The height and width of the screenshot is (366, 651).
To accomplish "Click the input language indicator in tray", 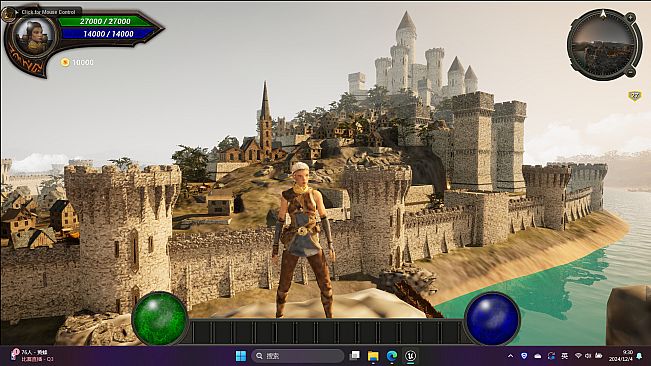I will click(x=565, y=356).
